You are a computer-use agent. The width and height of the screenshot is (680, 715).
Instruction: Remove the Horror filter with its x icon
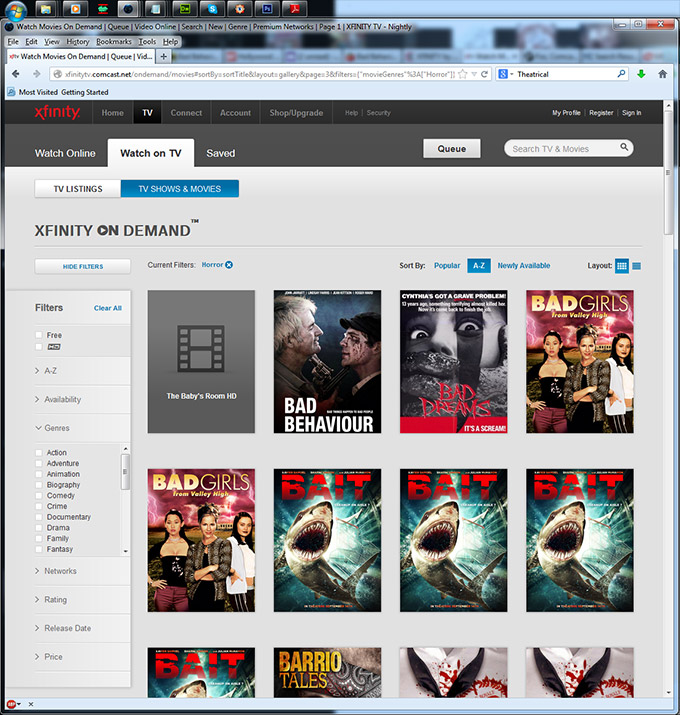tap(229, 264)
